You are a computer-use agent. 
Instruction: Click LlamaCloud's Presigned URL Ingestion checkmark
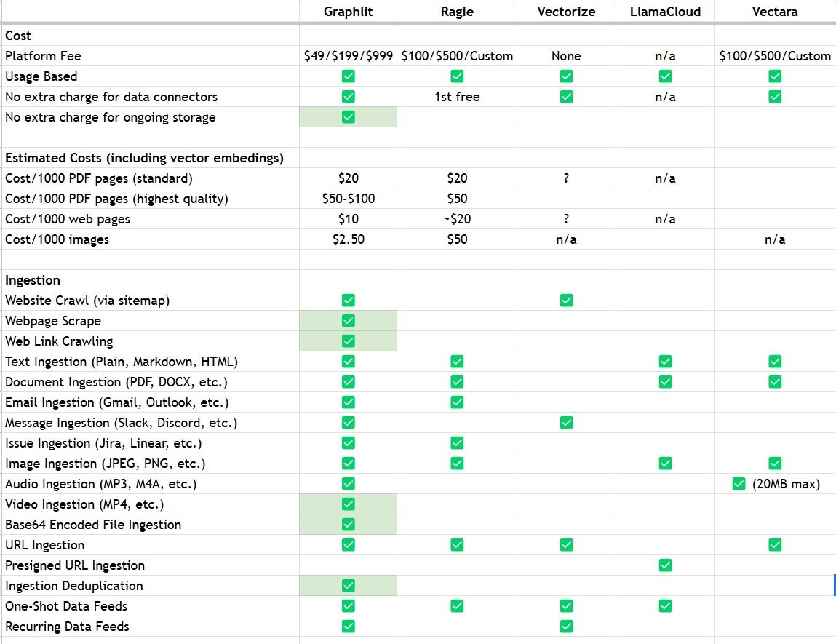665,565
